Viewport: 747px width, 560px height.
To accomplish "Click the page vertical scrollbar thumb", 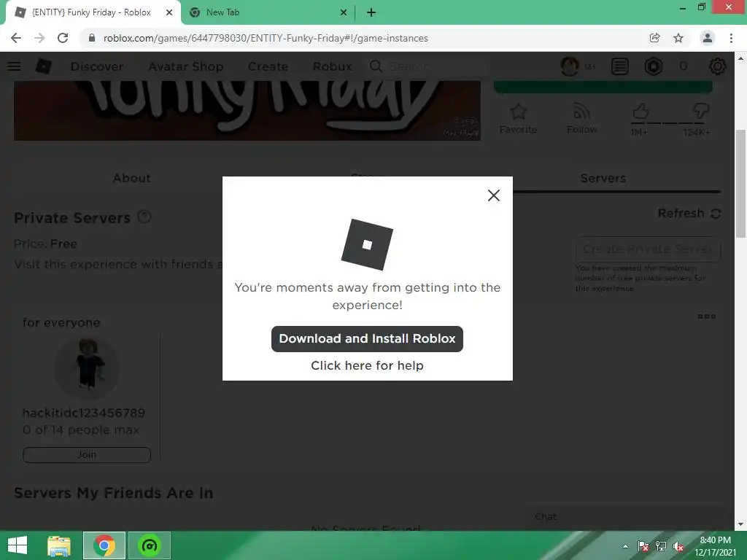I will tap(740, 183).
